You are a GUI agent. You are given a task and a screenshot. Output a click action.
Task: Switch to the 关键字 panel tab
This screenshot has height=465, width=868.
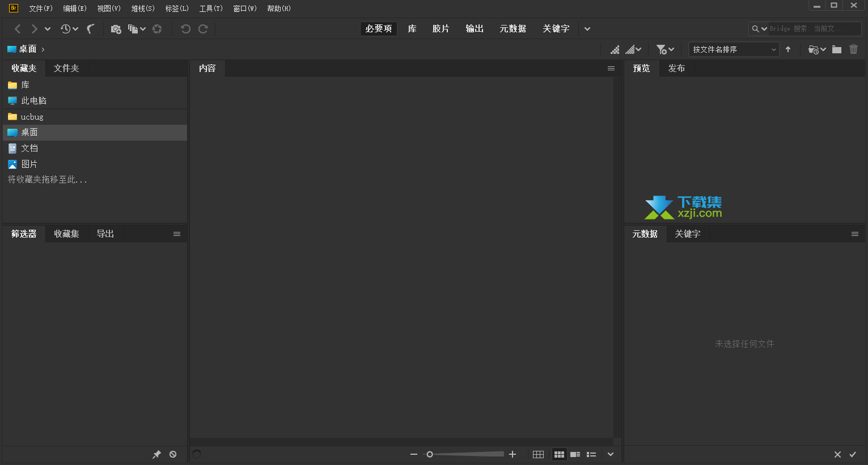[x=688, y=234]
